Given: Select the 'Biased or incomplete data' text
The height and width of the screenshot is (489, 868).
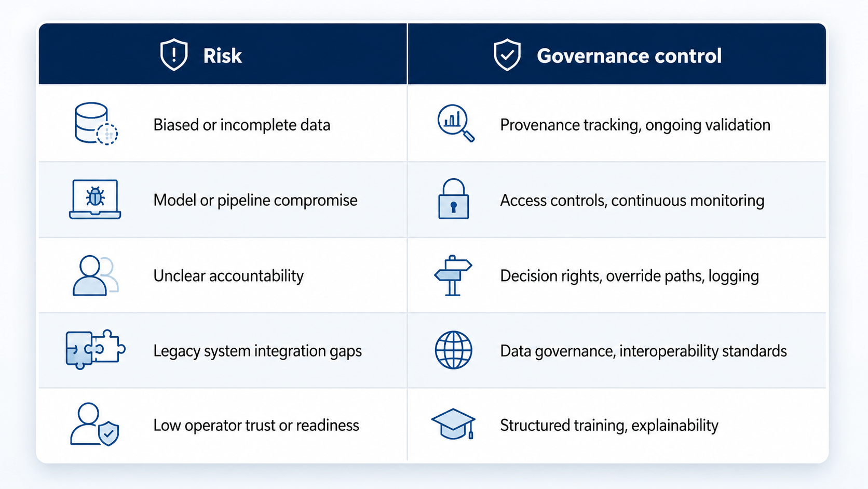Looking at the screenshot, I should pos(242,125).
